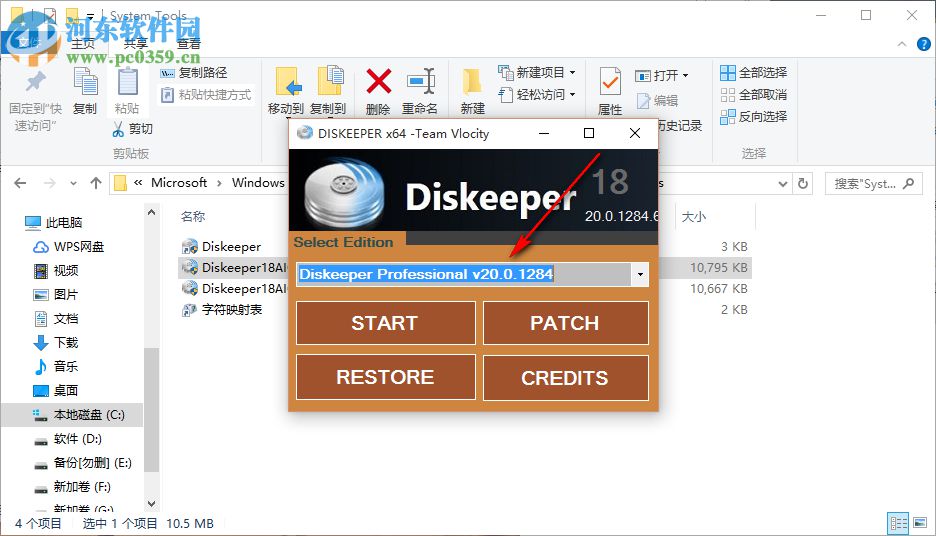
Task: Click the refresh button beside address bar
Action: pyautogui.click(x=803, y=184)
